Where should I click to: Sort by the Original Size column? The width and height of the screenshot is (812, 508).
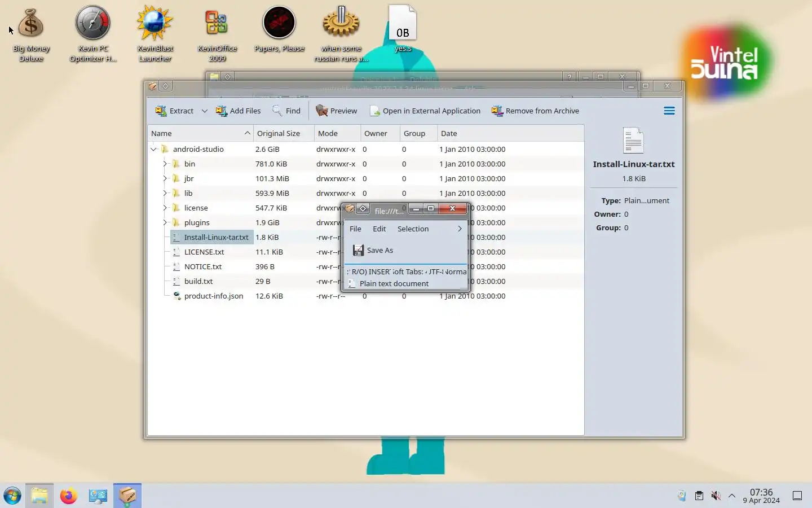coord(284,133)
